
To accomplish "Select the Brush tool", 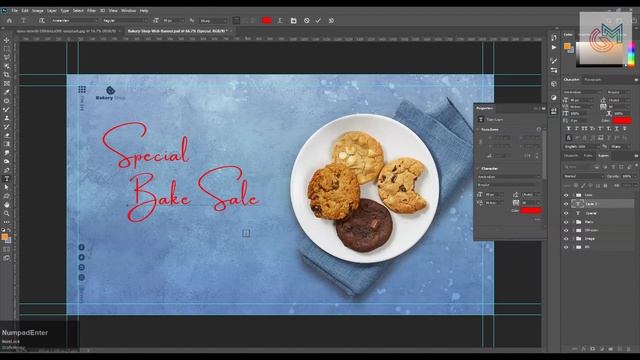I will pos(7,109).
